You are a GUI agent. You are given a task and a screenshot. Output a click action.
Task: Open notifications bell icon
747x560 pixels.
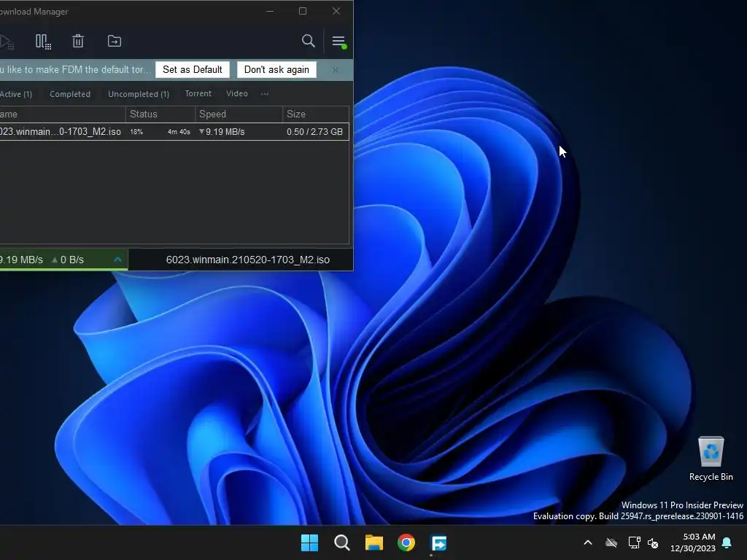[x=727, y=542]
